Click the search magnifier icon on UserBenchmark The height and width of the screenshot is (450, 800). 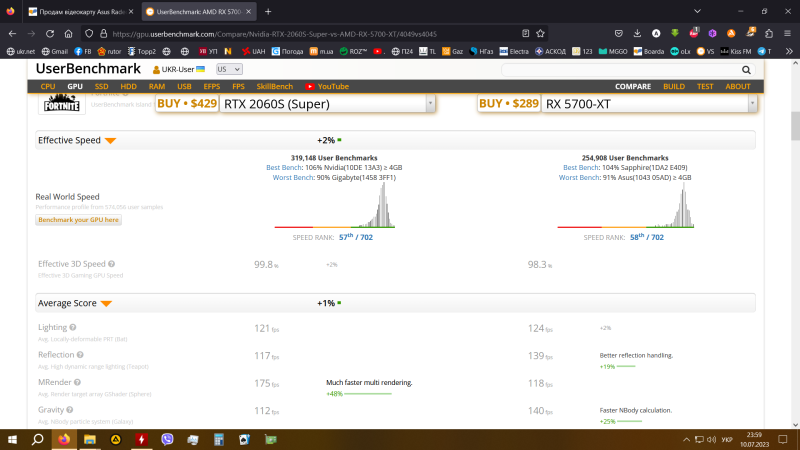click(746, 70)
